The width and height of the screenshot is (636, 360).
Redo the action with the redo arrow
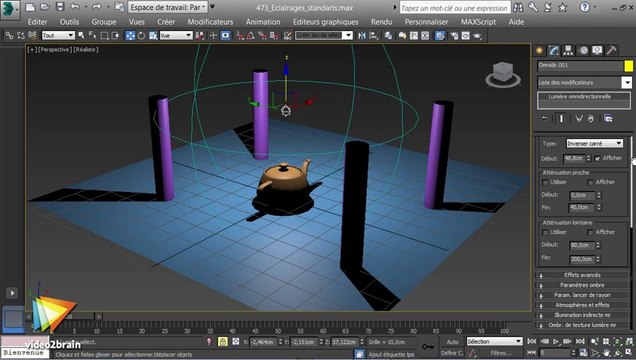[96, 7]
